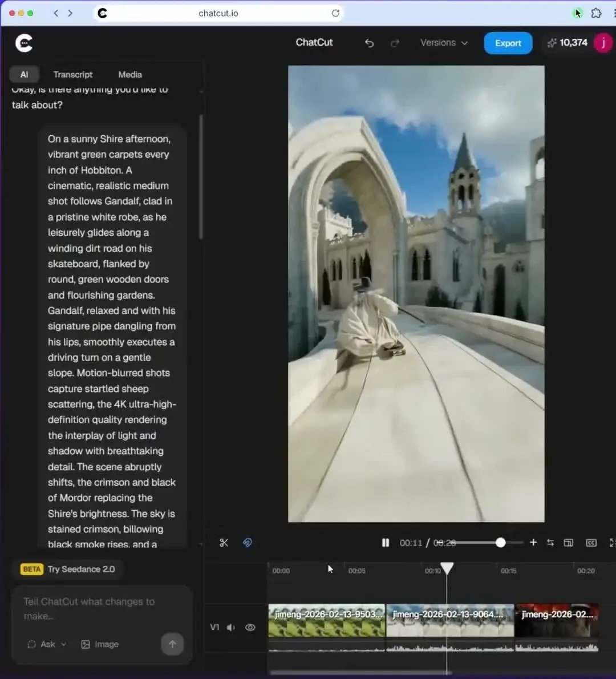Click the swap arrows icon
Viewport: 616px width, 679px height.
point(550,543)
